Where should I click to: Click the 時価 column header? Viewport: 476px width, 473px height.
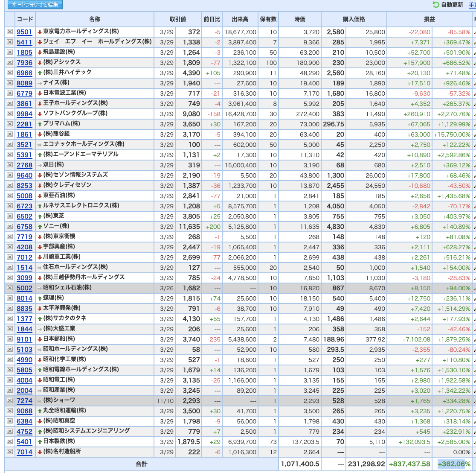click(300, 19)
